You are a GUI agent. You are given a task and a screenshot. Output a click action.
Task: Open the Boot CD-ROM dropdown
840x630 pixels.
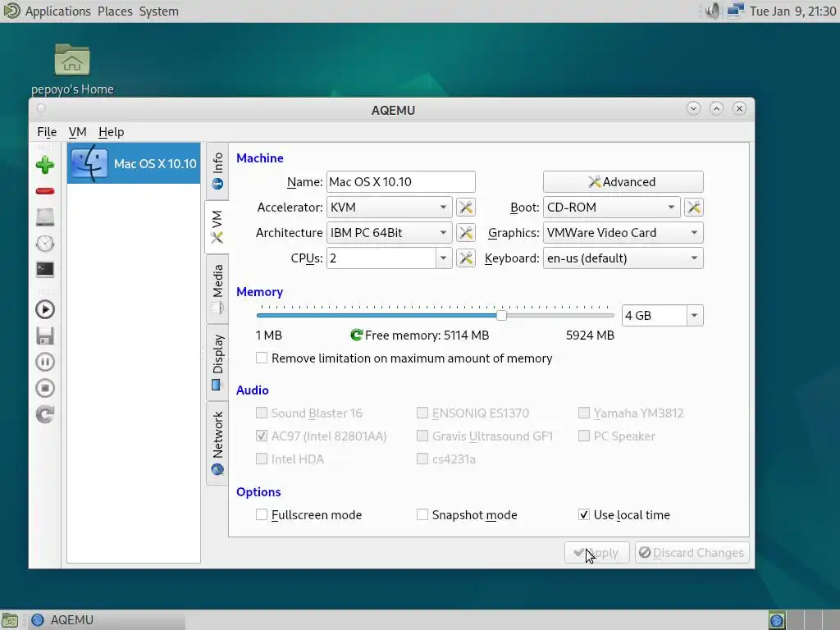tap(611, 208)
